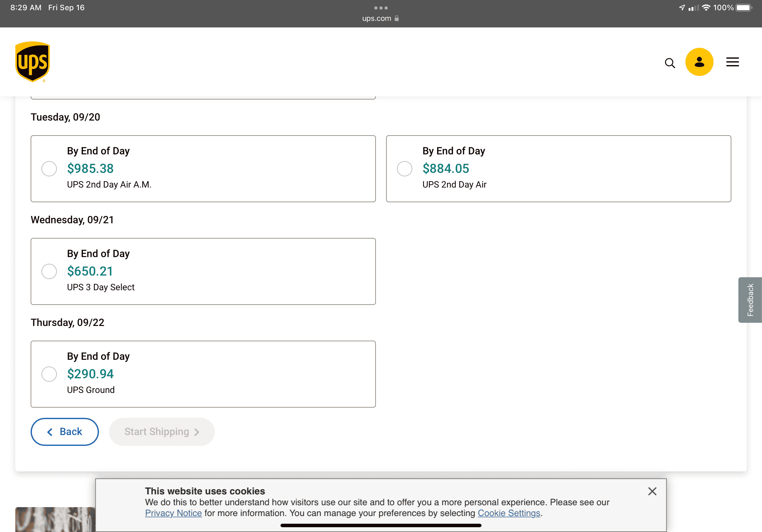The image size is (762, 532).
Task: Tap the Wi-Fi status icon
Action: 706,8
